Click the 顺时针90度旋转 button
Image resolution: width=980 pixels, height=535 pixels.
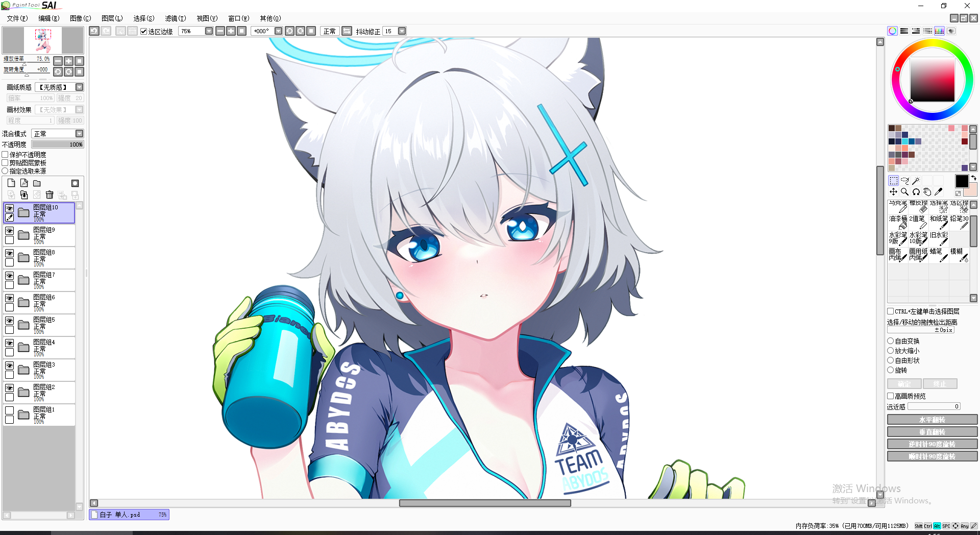tap(932, 456)
